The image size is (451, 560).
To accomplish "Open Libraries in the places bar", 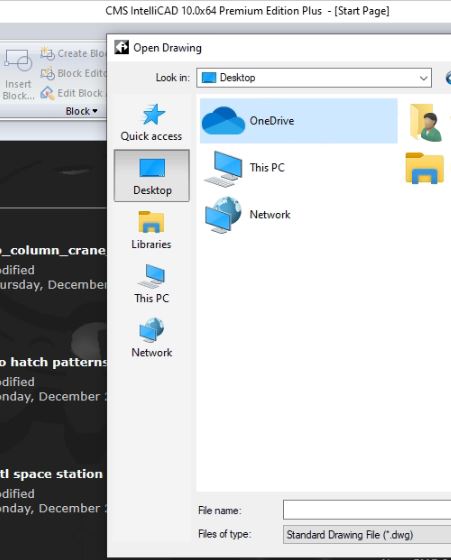I will 151,230.
